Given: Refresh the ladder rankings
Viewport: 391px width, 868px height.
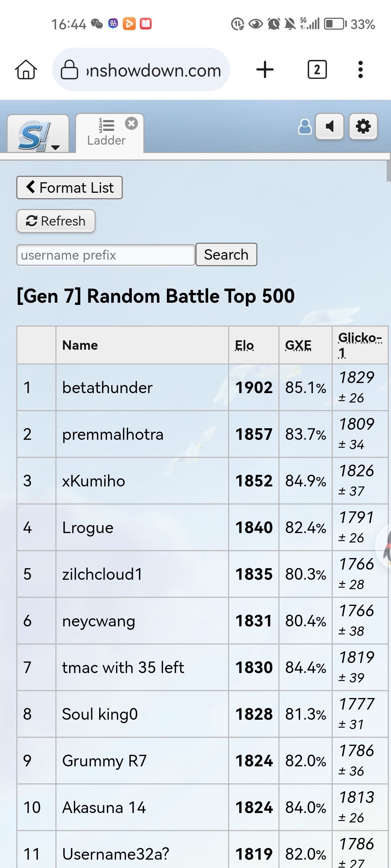Looking at the screenshot, I should 56,221.
